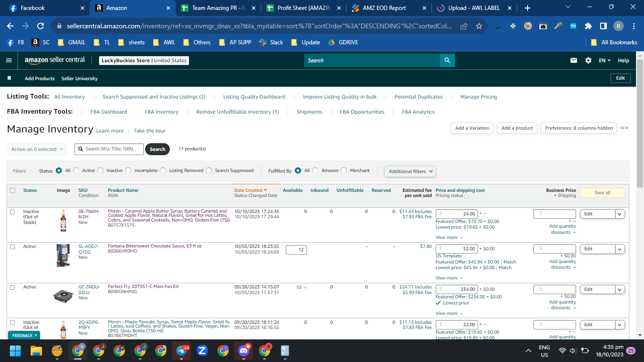
Task: Choose the Active status radio filter
Action: [76, 171]
